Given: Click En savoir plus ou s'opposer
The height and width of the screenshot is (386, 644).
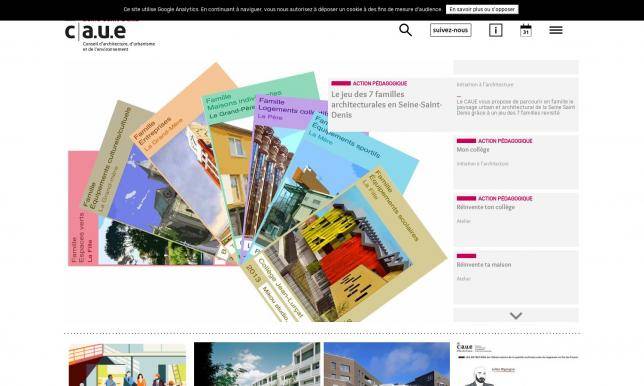Looking at the screenshot, I should click(x=482, y=9).
